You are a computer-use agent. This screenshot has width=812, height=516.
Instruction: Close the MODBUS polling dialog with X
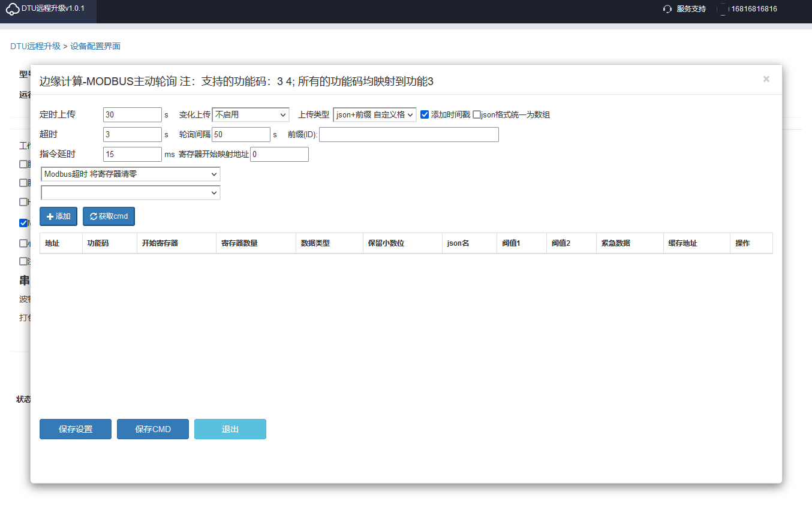[x=766, y=79]
